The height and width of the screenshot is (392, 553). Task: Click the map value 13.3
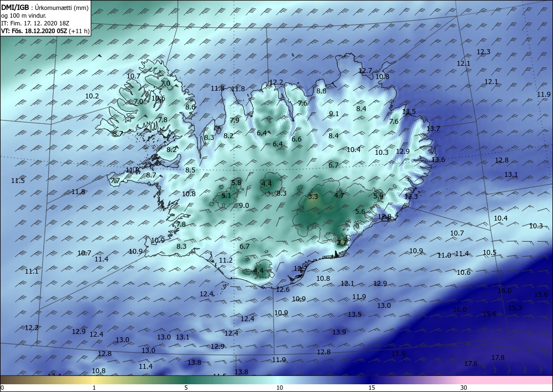(x=411, y=196)
